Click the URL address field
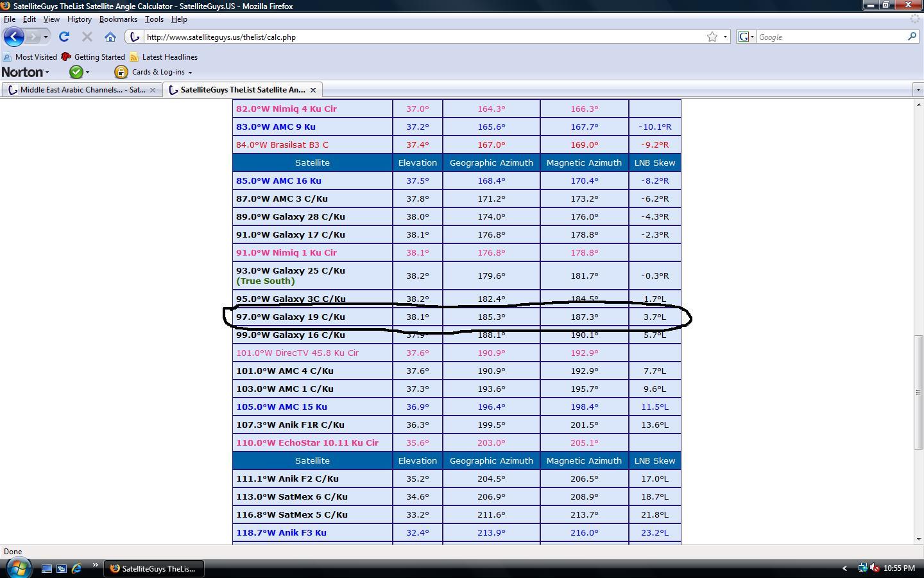Viewport: 924px width, 578px height. point(424,37)
